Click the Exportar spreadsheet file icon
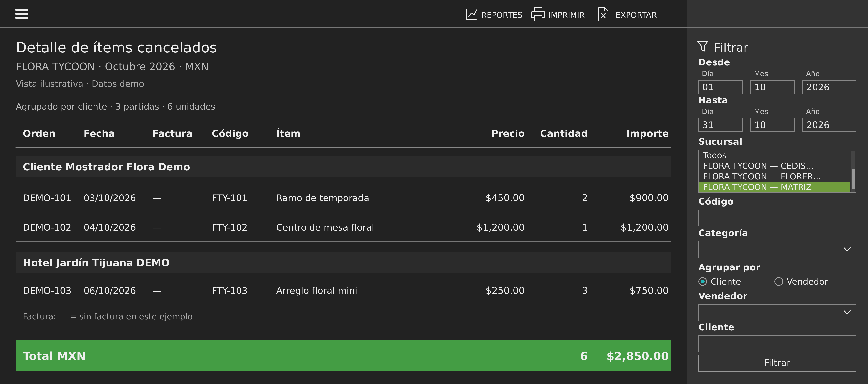Viewport: 868px width, 384px height. [603, 14]
